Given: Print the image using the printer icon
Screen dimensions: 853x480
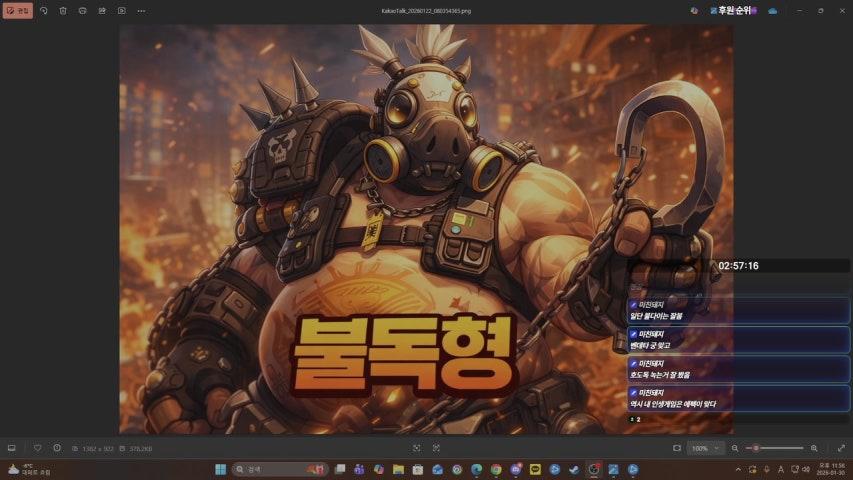Looking at the screenshot, I should click(83, 10).
